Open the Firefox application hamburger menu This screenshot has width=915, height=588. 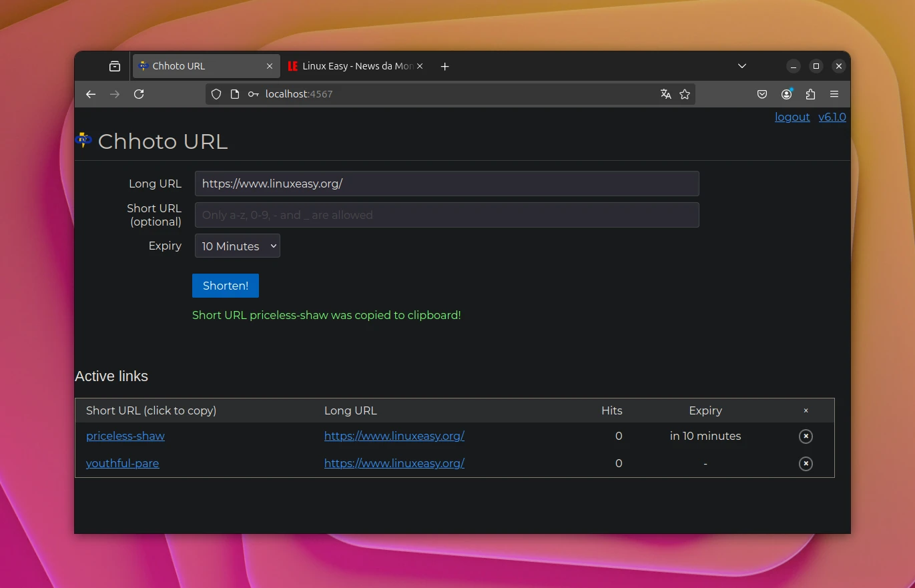(834, 94)
